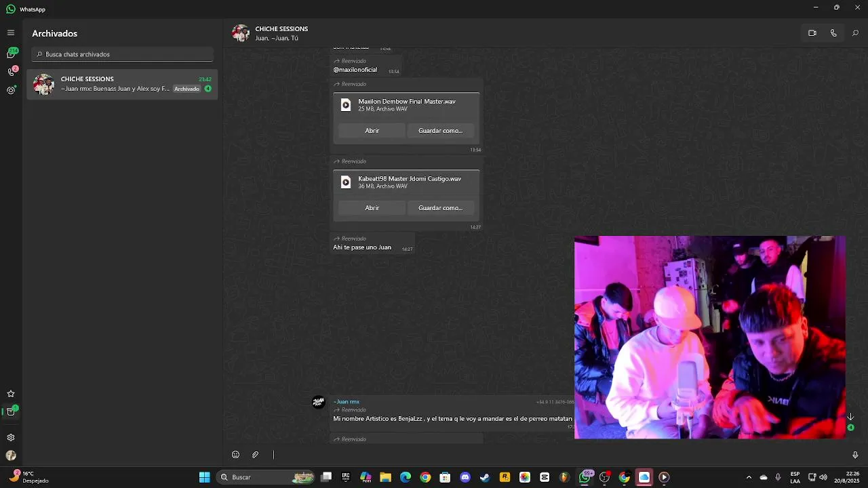The height and width of the screenshot is (488, 868).
Task: Open the attachment paperclip menu
Action: (256, 455)
